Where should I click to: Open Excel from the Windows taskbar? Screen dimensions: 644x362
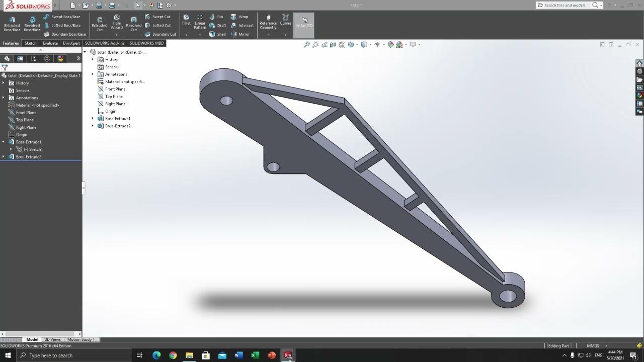[x=255, y=355]
